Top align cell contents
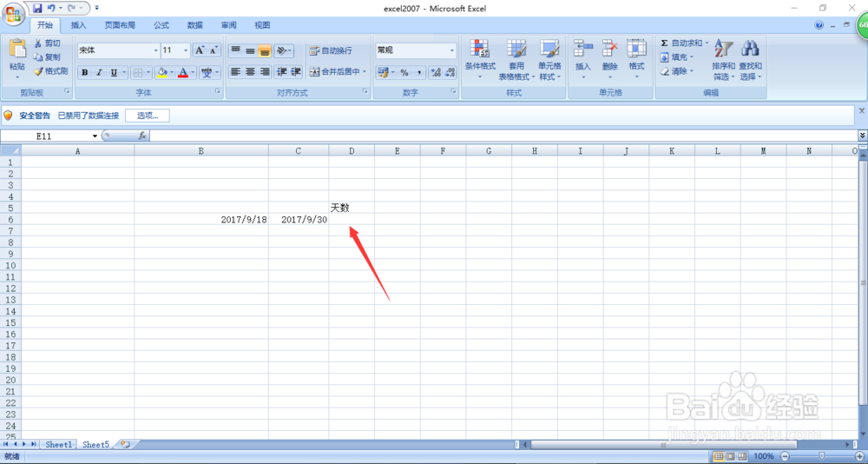The image size is (868, 464). [236, 50]
